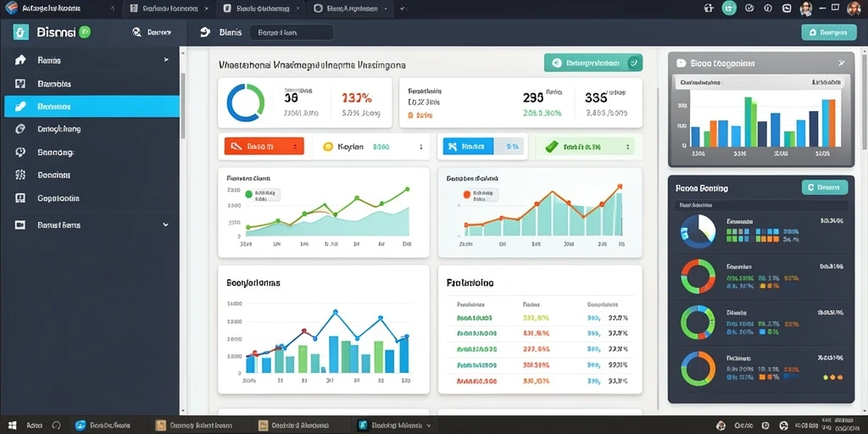
Task: Click the magnifier search icon in the header
Action: (x=136, y=32)
